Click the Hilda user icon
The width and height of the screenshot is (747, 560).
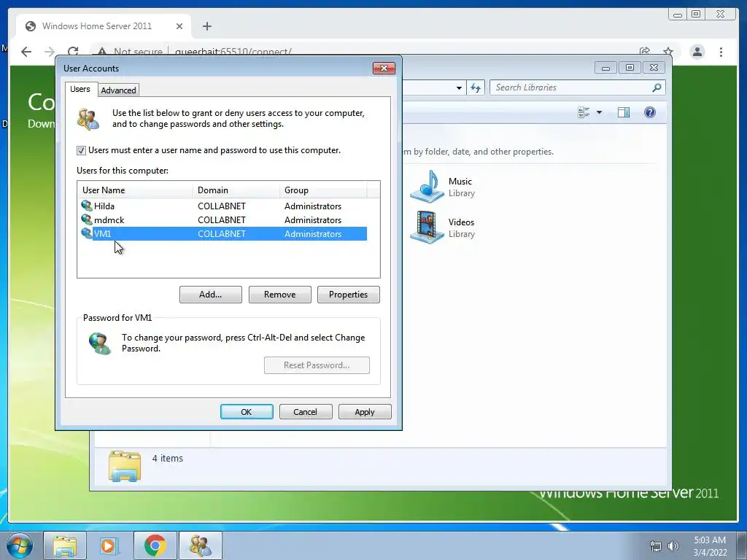86,206
